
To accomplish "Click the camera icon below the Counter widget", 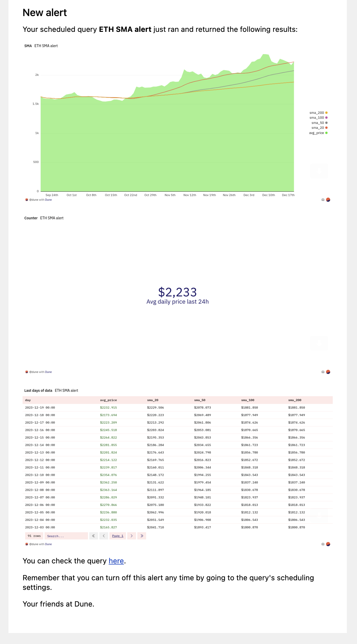I will click(323, 372).
